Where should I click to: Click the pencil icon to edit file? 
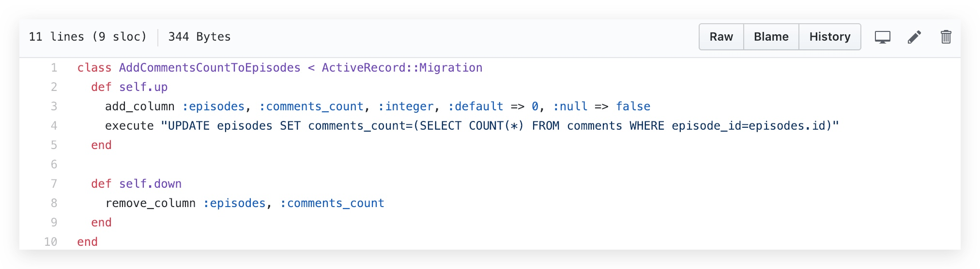pyautogui.click(x=914, y=37)
